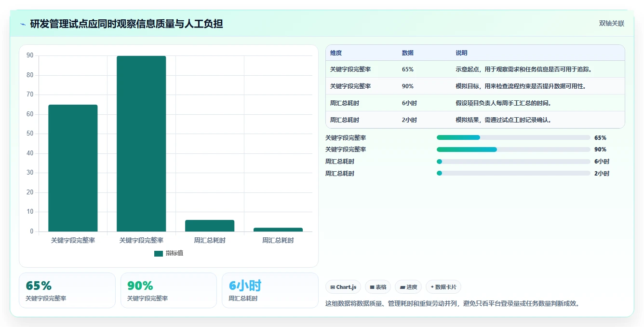Select the 数据卡片 tag chip
Image resolution: width=644 pixels, height=327 pixels.
click(x=443, y=287)
